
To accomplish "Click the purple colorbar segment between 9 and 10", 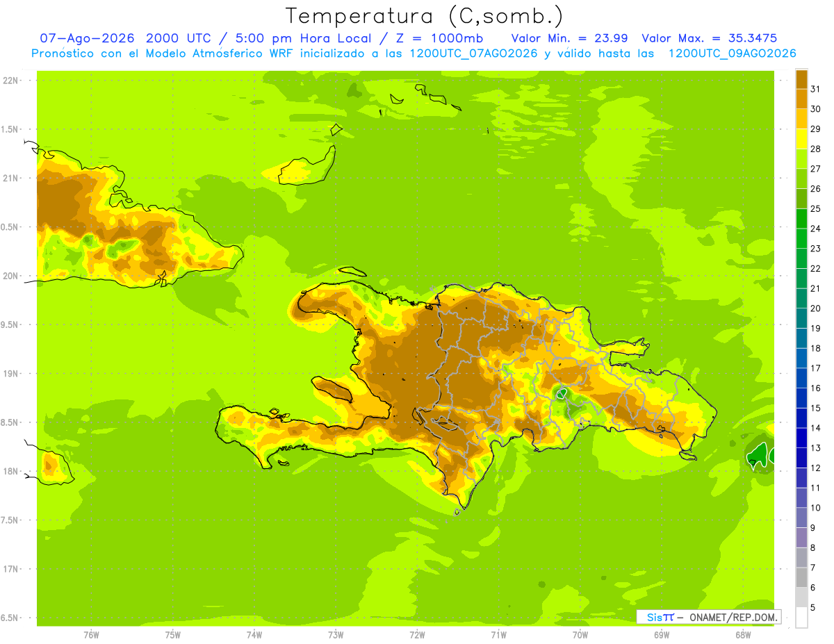I will 801,518.
